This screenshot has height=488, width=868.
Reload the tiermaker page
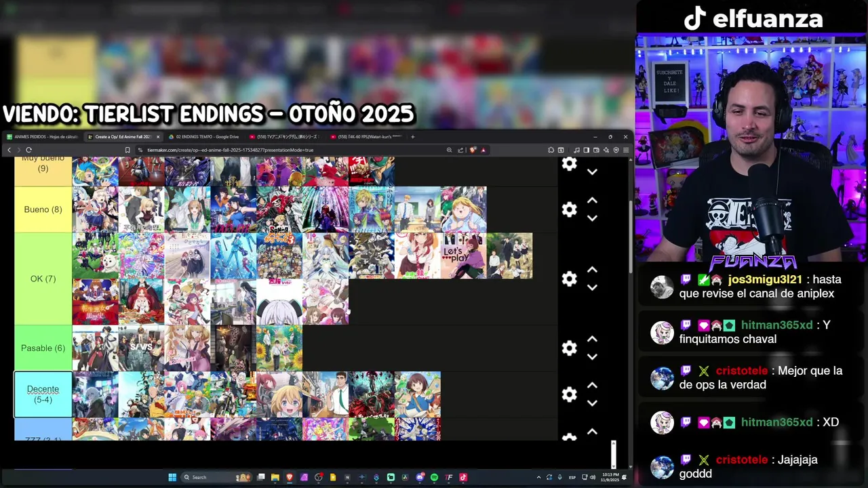pyautogui.click(x=28, y=150)
